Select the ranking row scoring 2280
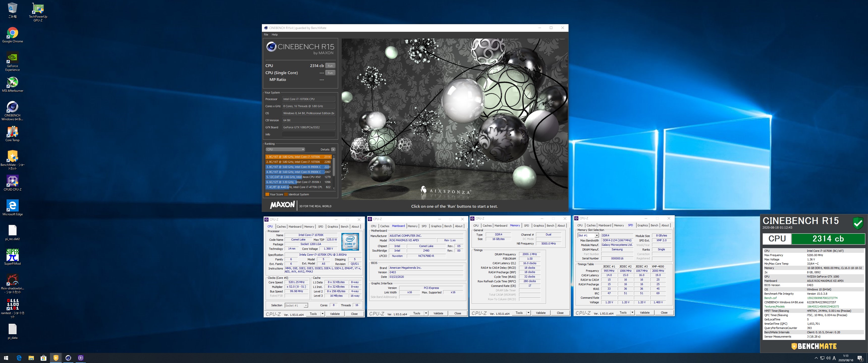The width and height of the screenshot is (868, 363). [299, 162]
